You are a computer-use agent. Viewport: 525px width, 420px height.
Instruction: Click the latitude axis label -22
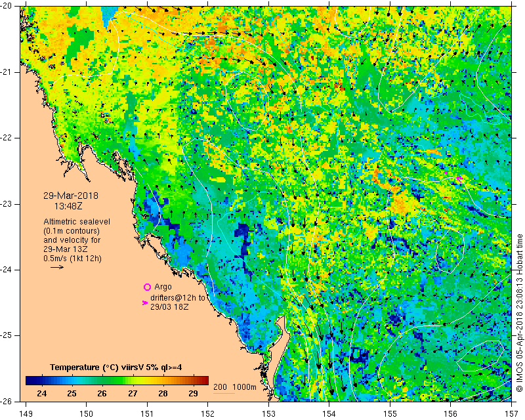(x=5, y=138)
